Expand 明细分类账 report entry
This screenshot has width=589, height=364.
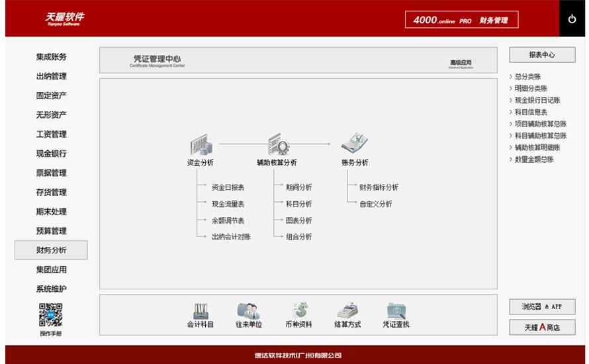531,89
